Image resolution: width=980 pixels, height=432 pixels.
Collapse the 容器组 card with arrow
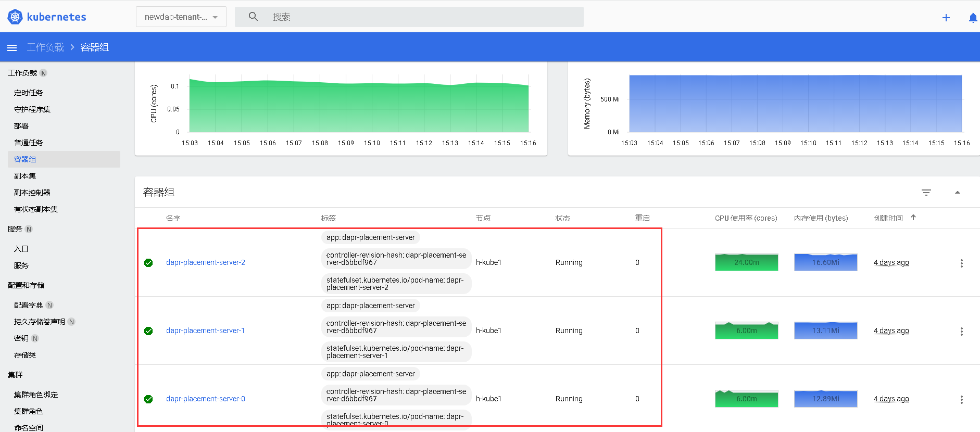957,193
